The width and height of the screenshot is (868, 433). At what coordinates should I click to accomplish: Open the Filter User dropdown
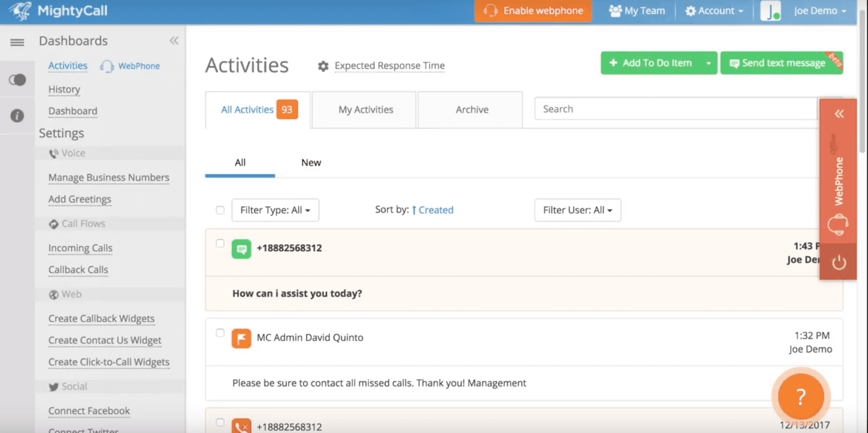click(x=577, y=210)
